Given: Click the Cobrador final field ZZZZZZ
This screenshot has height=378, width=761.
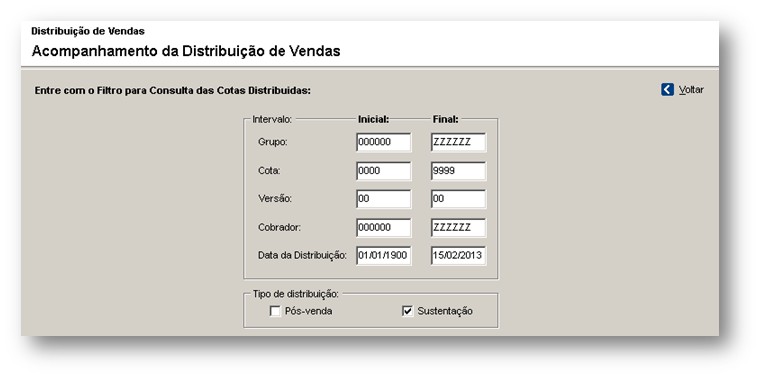Looking at the screenshot, I should (x=458, y=228).
